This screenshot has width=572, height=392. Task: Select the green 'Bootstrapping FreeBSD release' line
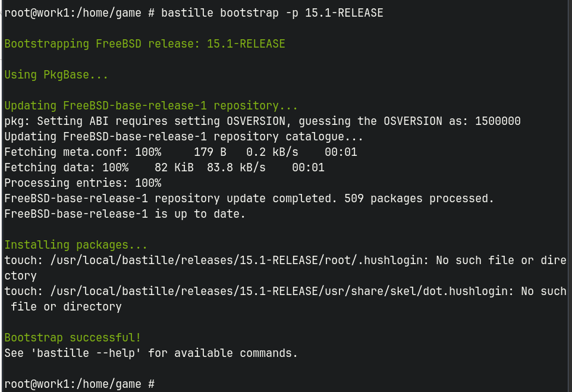(145, 44)
